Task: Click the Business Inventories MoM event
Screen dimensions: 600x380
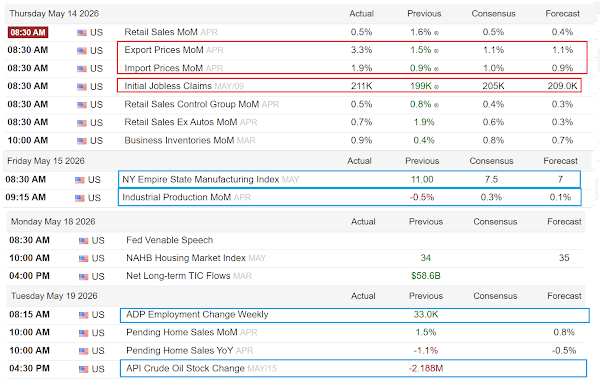Action: [x=179, y=140]
